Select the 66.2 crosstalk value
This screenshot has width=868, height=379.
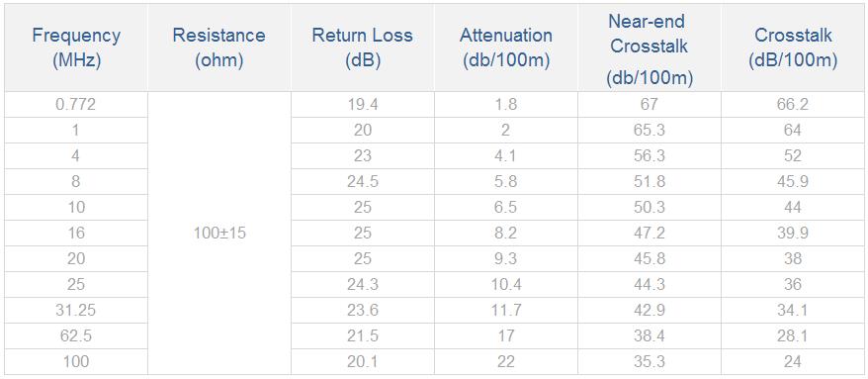tap(793, 105)
